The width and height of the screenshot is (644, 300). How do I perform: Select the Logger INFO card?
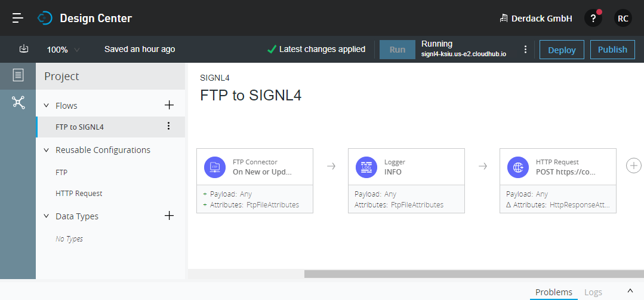(406, 181)
